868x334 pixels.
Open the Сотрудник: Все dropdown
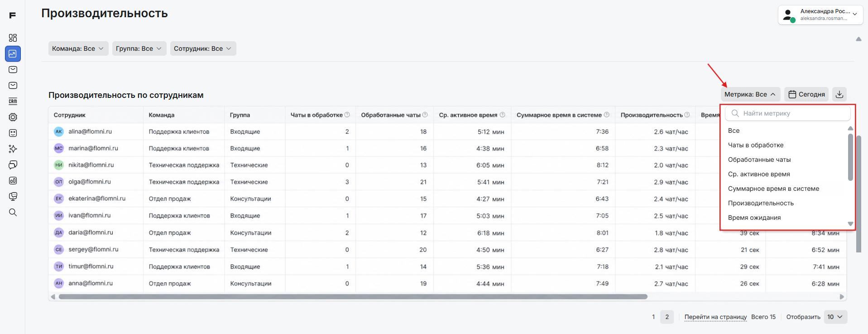pyautogui.click(x=203, y=48)
